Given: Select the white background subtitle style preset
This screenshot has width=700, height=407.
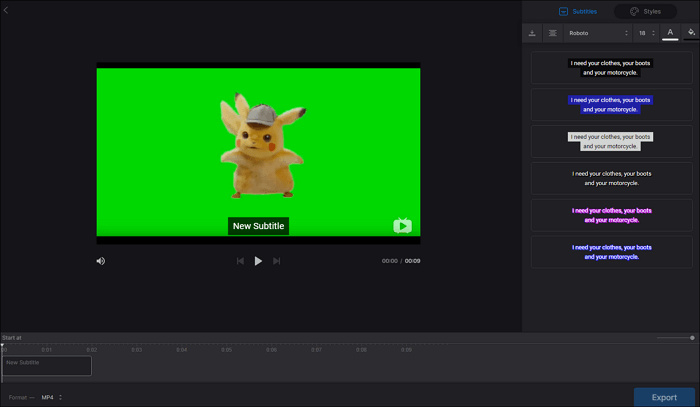Looking at the screenshot, I should pyautogui.click(x=610, y=141).
